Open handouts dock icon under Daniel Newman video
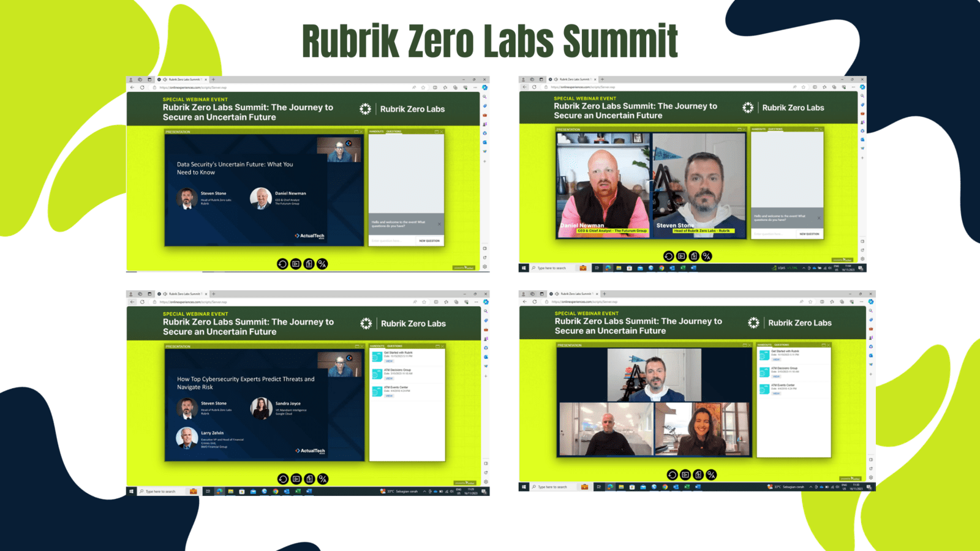 tap(694, 256)
